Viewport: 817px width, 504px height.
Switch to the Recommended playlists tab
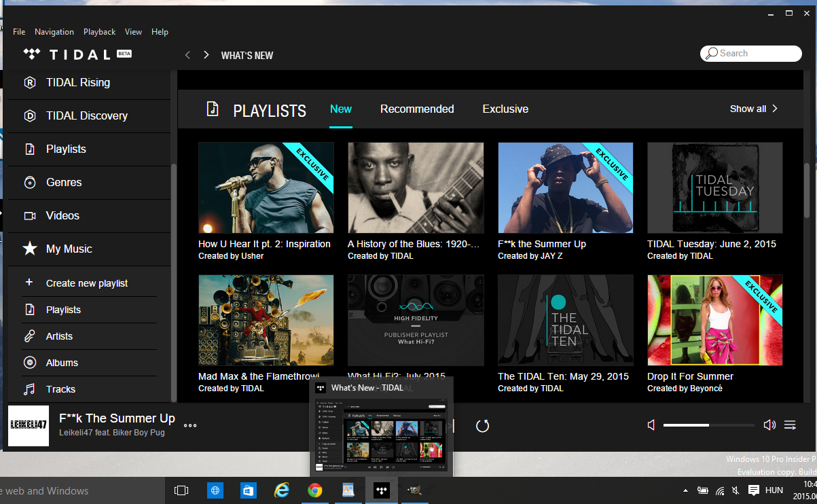417,109
